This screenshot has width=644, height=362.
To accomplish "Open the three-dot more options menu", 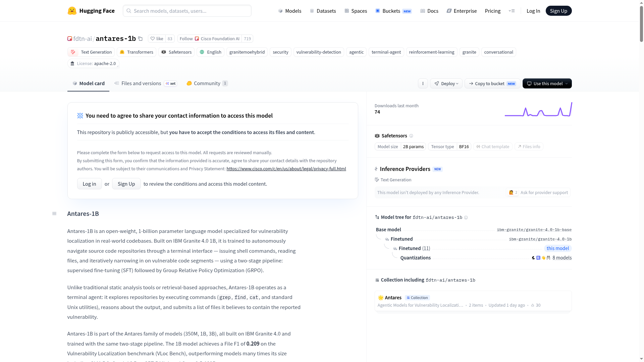I will point(423,83).
